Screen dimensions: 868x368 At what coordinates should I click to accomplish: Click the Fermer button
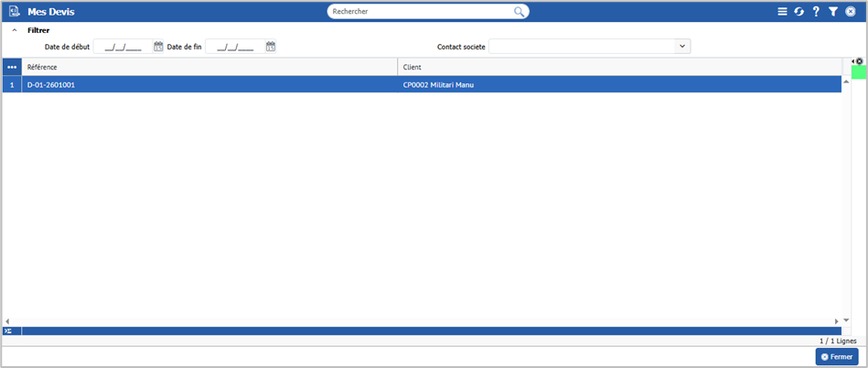click(836, 356)
